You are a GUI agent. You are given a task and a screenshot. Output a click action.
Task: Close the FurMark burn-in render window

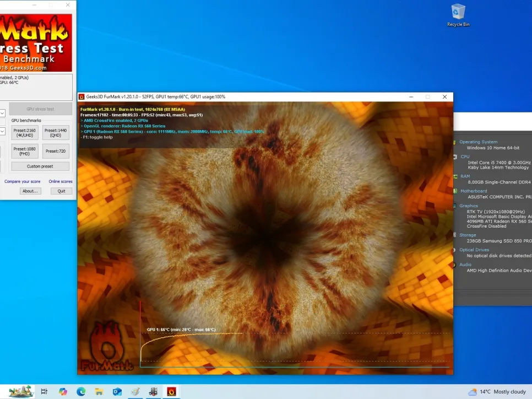click(x=444, y=97)
